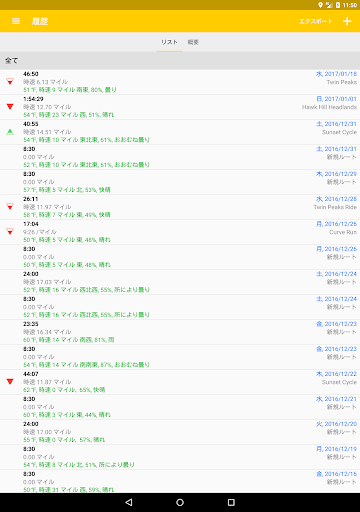360x512 pixels.
Task: Open date 木, 2016/12/29
Action: [336, 174]
